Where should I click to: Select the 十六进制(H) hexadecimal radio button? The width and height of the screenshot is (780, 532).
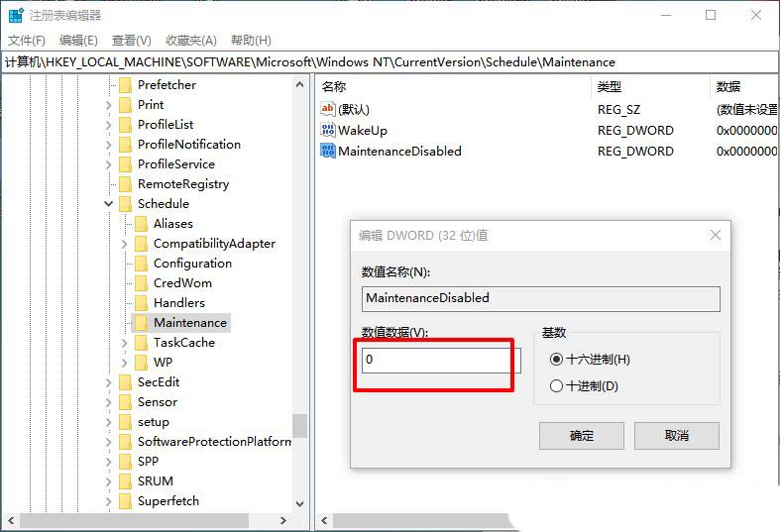[556, 359]
